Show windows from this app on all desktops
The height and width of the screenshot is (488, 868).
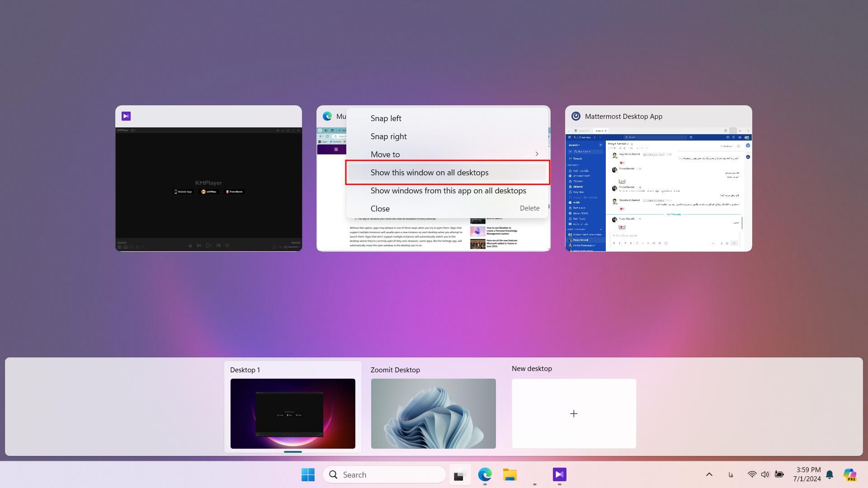point(448,190)
